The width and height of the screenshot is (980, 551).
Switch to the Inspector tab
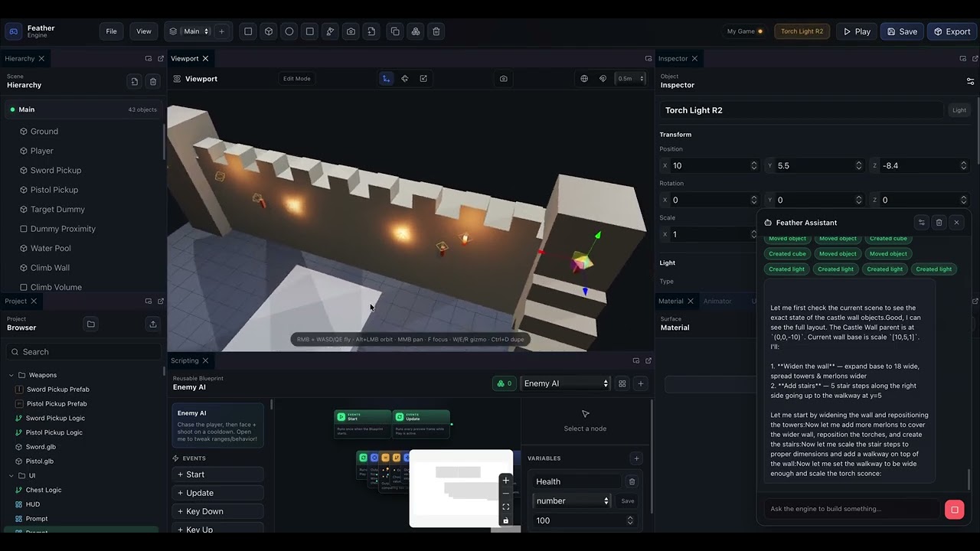coord(673,58)
